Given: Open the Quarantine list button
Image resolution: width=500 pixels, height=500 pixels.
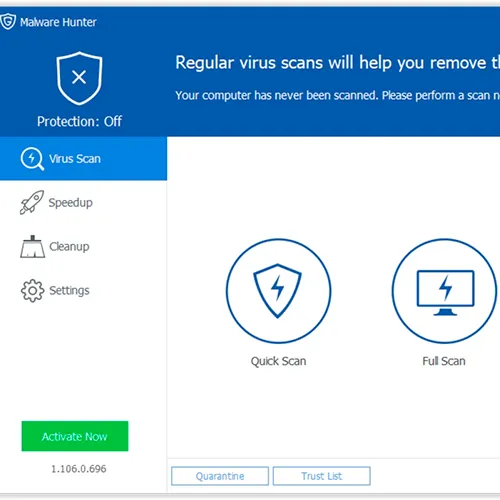Looking at the screenshot, I should [x=220, y=476].
